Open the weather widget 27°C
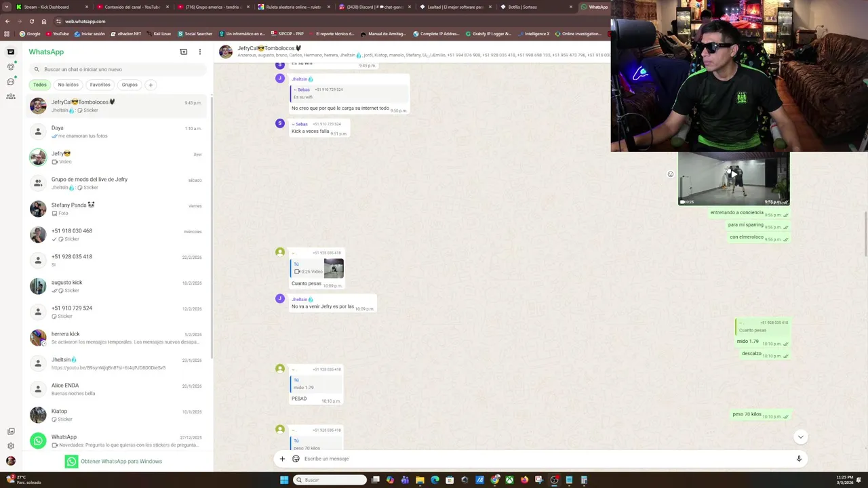 (24, 479)
